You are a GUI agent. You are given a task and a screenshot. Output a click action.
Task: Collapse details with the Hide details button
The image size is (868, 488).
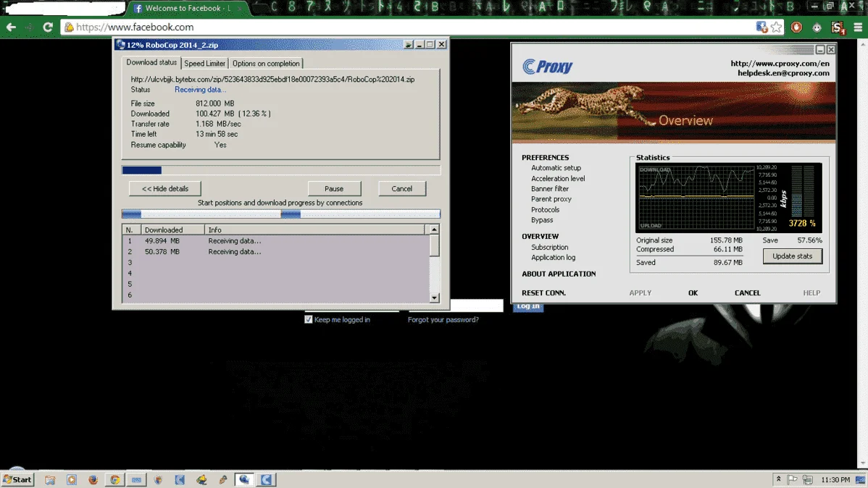click(165, 189)
